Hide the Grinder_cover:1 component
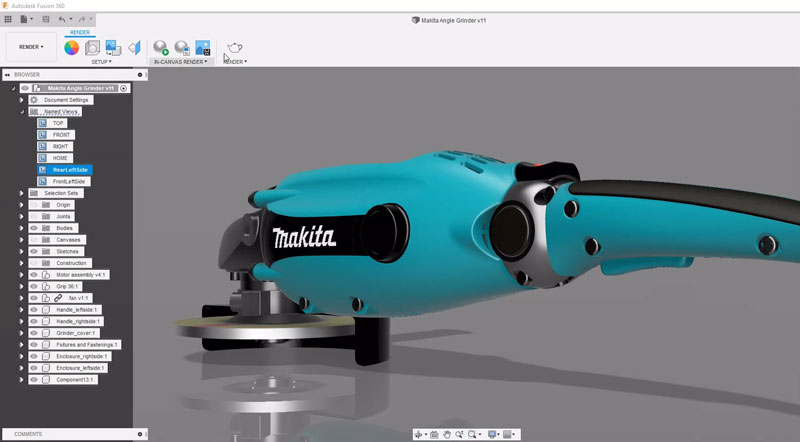This screenshot has height=442, width=800. (x=34, y=333)
